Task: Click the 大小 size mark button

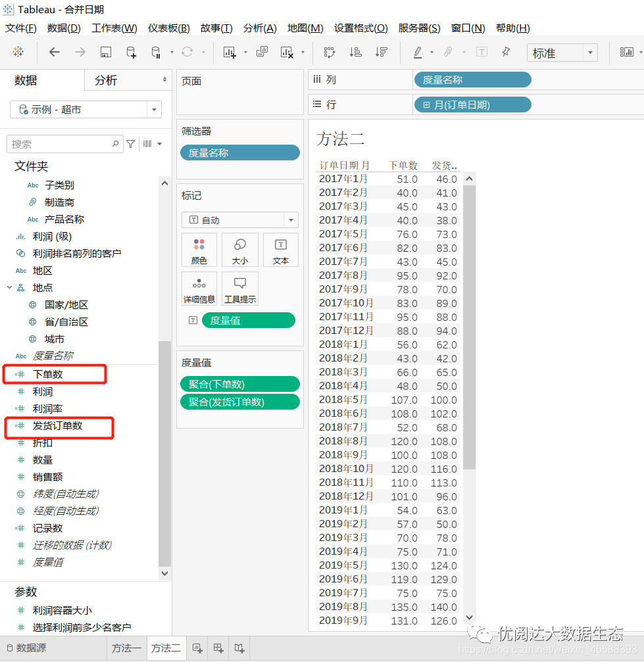Action: pyautogui.click(x=240, y=250)
